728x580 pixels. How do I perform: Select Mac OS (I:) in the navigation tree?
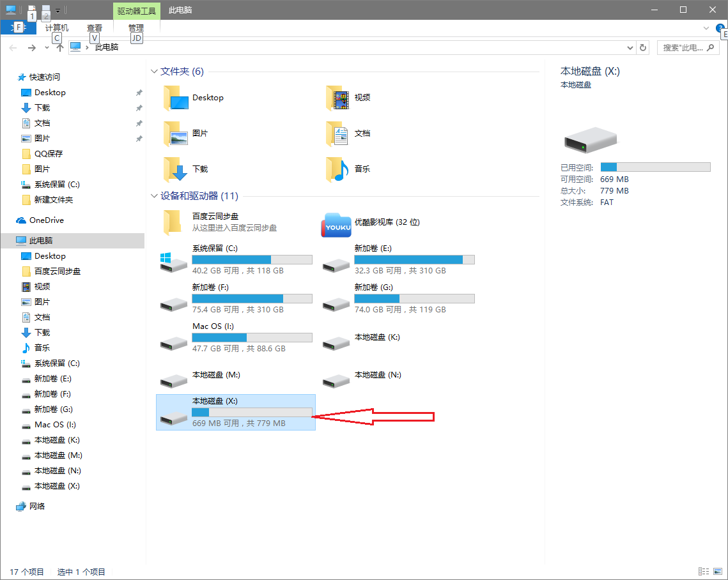[49, 425]
